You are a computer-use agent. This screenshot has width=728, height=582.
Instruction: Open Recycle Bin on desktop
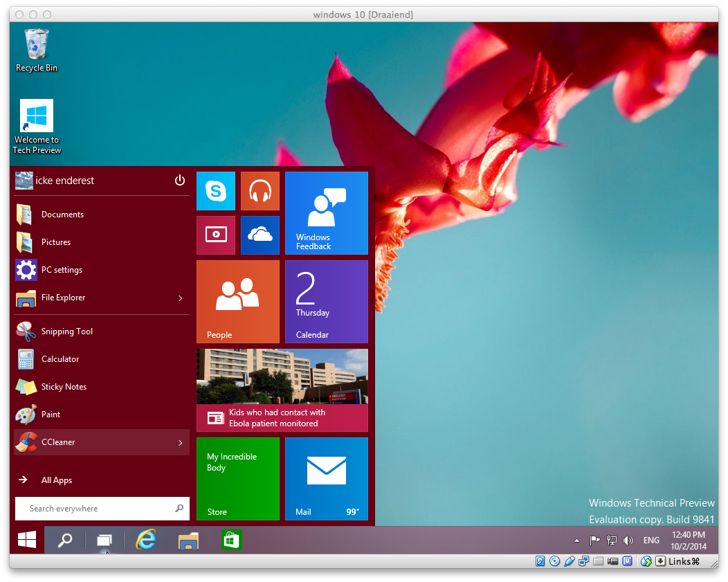pos(37,50)
